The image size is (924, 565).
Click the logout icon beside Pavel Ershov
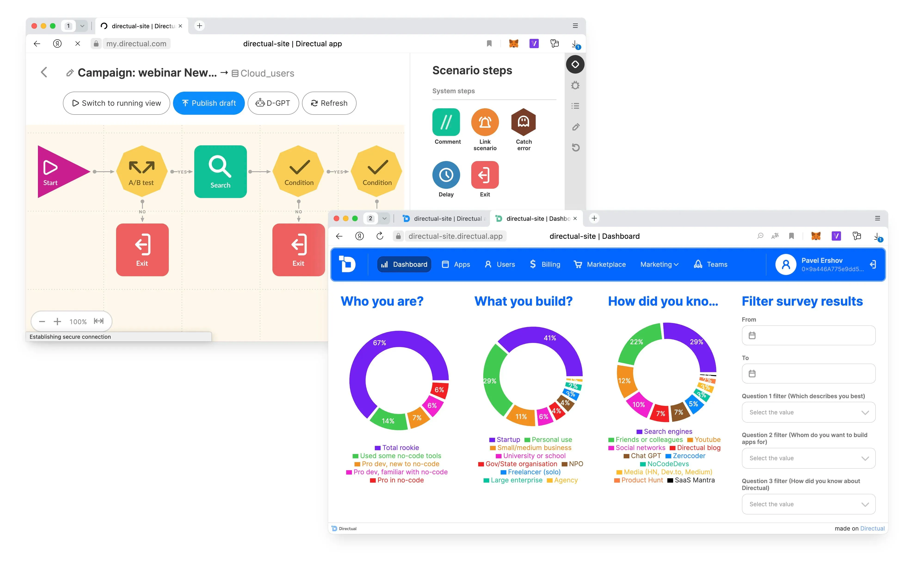[x=873, y=264]
